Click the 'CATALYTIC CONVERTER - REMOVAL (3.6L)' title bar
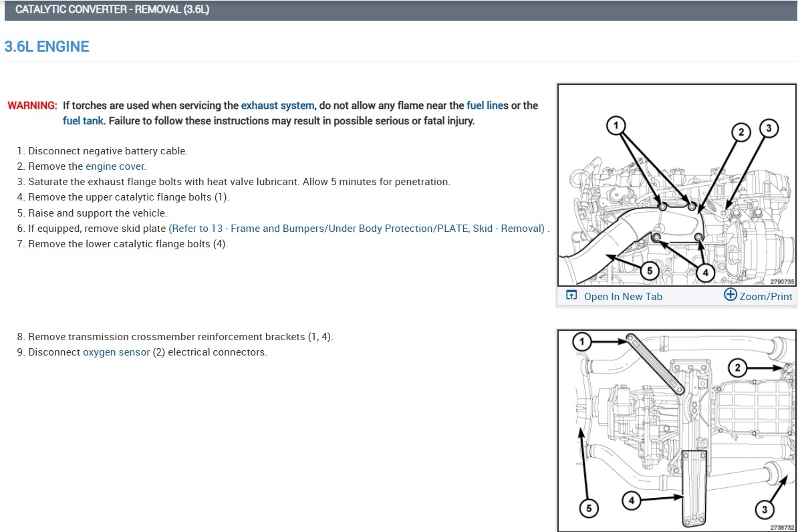 400,9
